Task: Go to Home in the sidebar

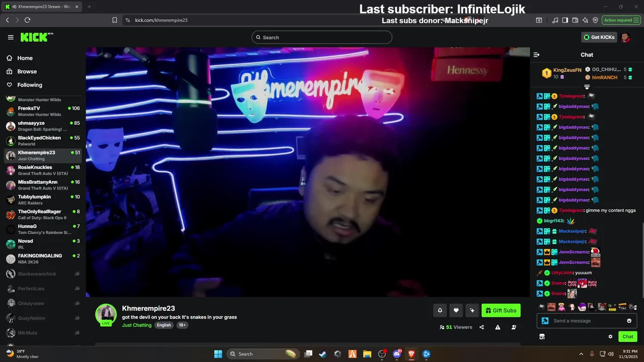Action: point(25,58)
